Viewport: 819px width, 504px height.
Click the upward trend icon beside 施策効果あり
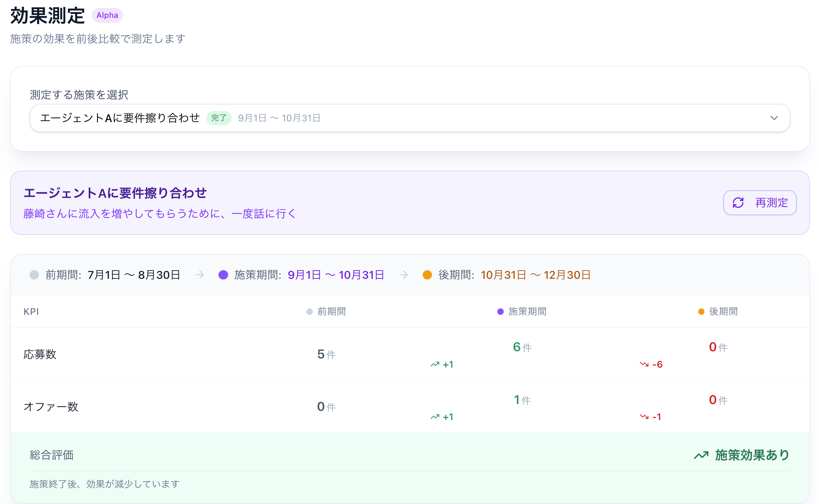click(x=701, y=455)
